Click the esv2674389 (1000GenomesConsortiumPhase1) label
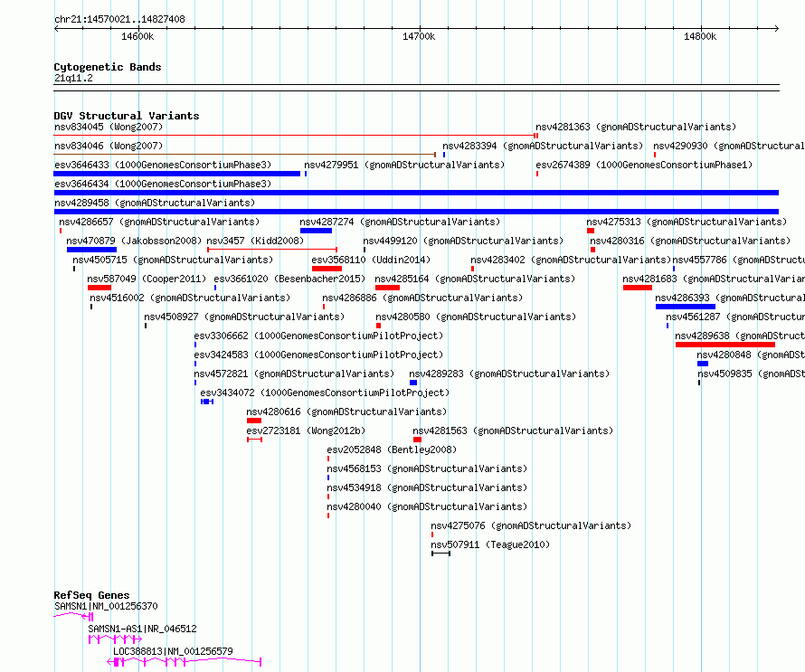This screenshot has width=805, height=672. coord(644,165)
